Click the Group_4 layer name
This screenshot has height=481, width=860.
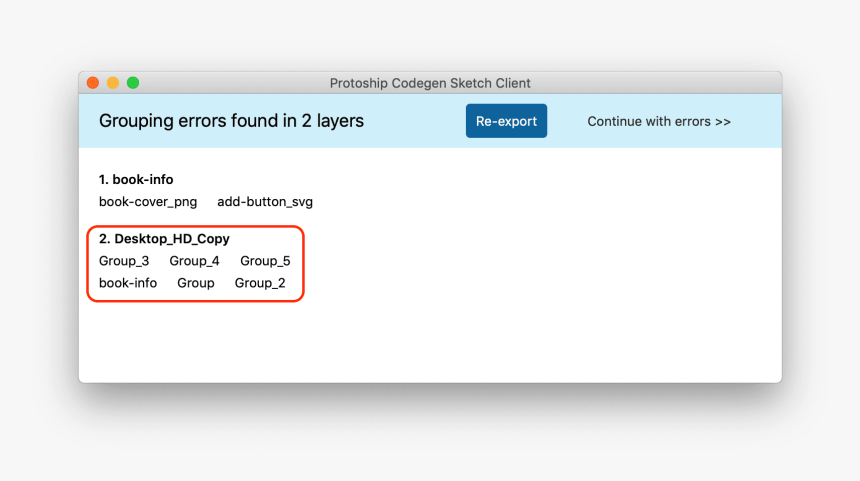pyautogui.click(x=194, y=261)
